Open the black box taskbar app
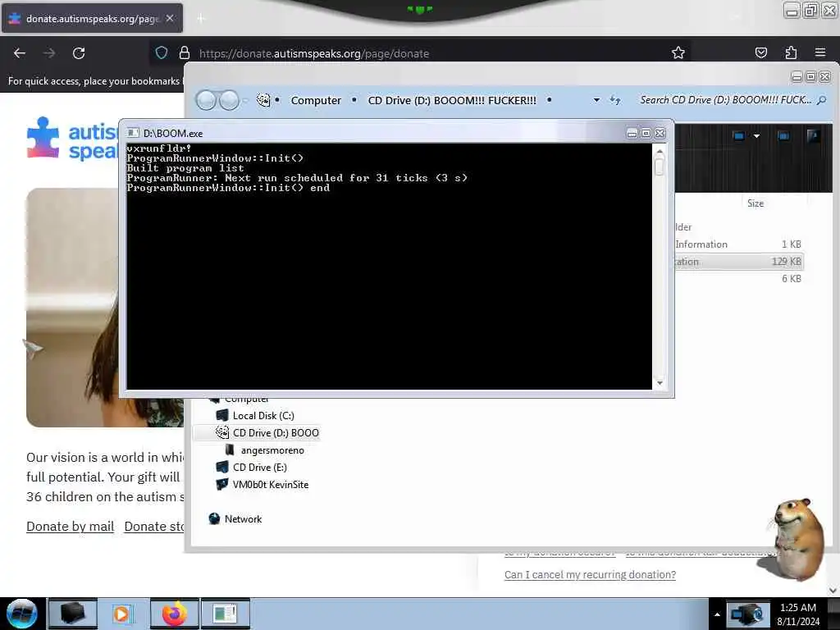840x630 pixels. tap(73, 614)
